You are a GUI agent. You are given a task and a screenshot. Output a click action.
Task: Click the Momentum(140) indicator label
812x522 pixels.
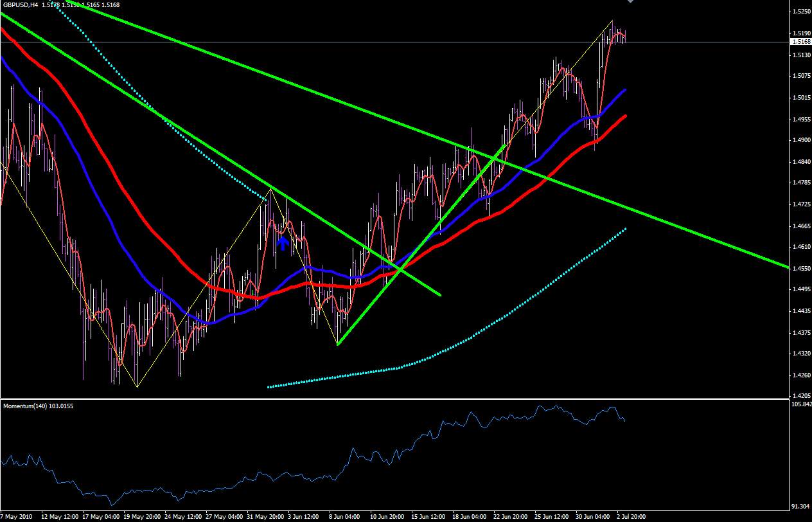pos(39,406)
